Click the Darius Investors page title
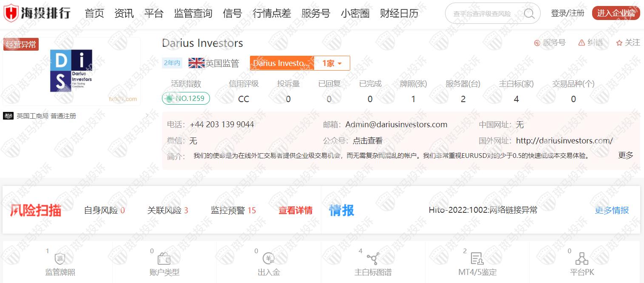 click(x=202, y=43)
